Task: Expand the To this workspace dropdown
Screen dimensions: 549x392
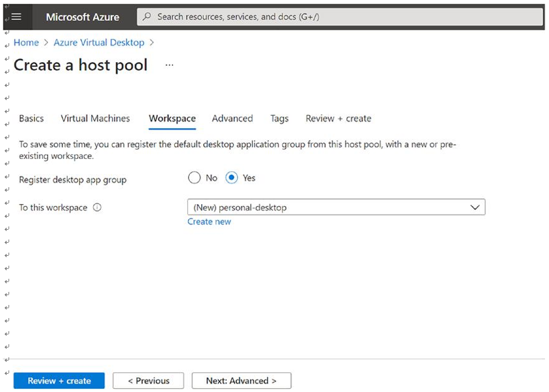Action: 336,207
